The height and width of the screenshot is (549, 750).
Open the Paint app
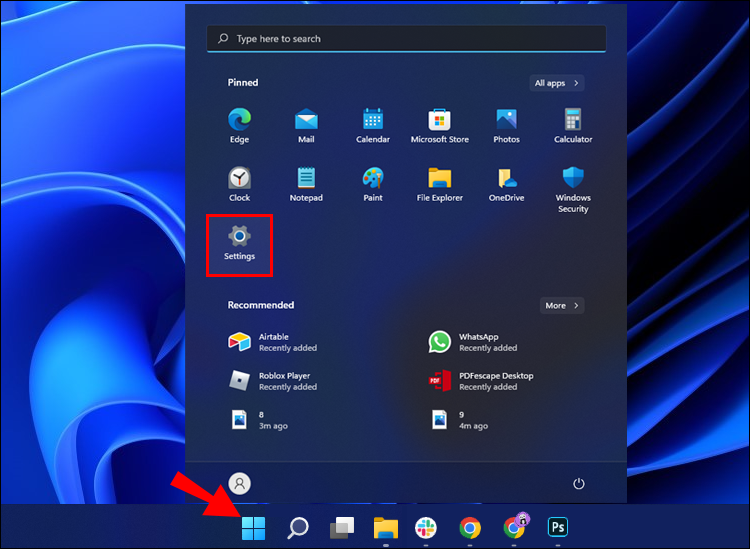tap(373, 184)
